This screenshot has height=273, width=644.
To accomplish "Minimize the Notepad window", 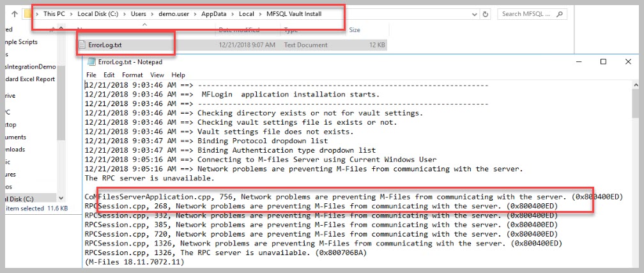I will coord(579,61).
